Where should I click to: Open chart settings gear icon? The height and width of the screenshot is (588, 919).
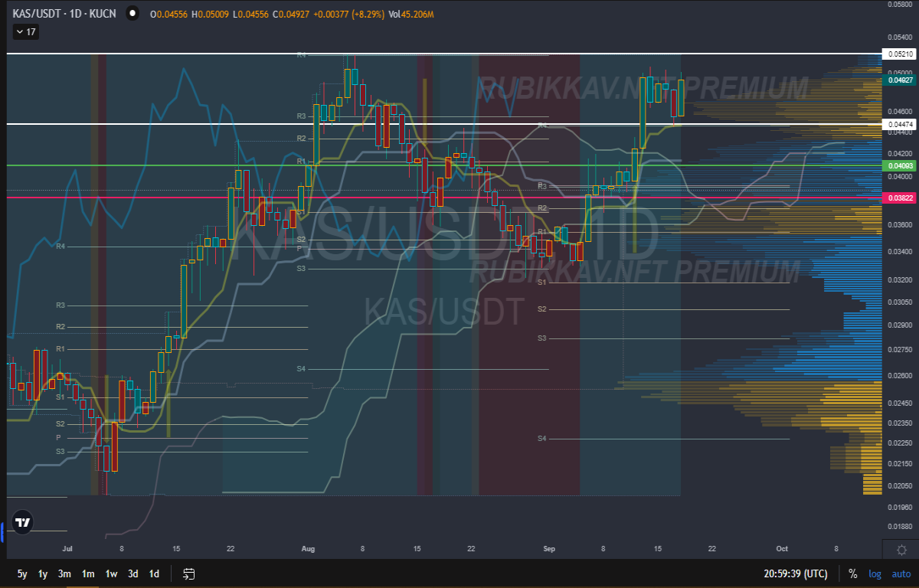(901, 550)
